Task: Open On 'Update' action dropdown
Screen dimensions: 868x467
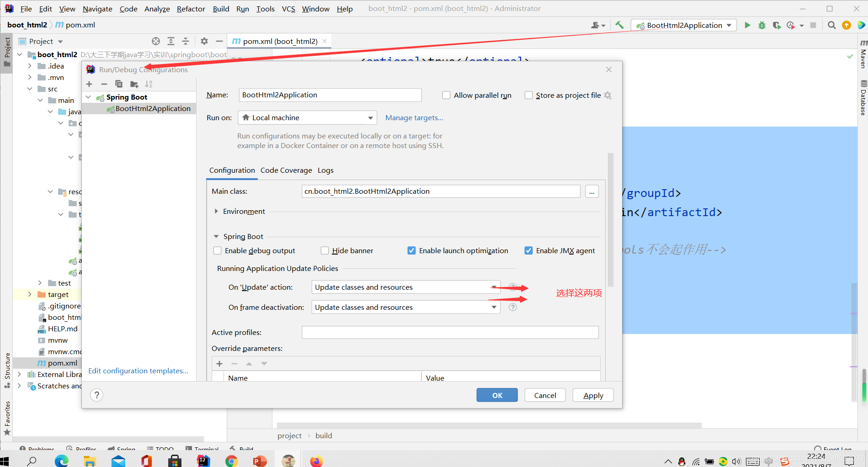Action: pos(406,287)
